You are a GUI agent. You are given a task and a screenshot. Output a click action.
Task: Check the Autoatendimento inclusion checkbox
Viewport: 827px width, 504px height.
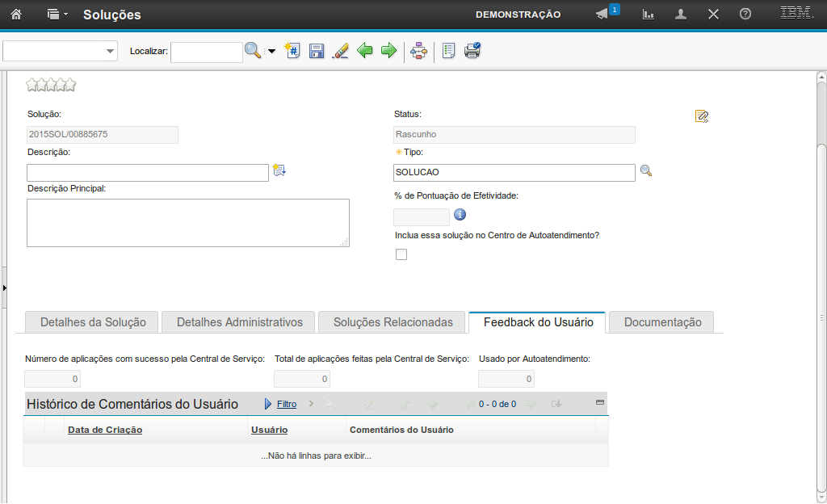[x=401, y=254]
